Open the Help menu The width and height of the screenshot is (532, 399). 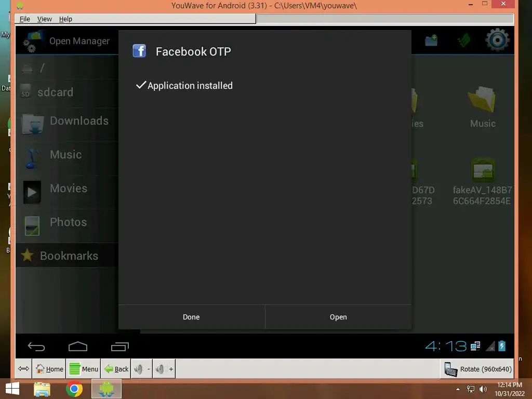pyautogui.click(x=65, y=19)
